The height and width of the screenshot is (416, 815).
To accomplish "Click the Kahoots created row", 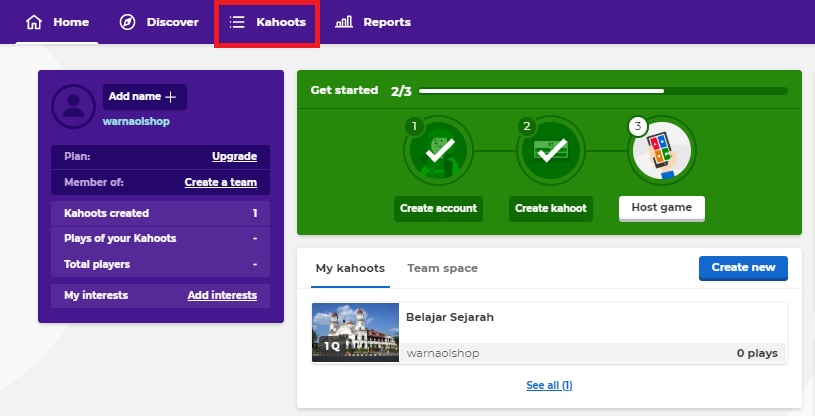I will pyautogui.click(x=161, y=213).
